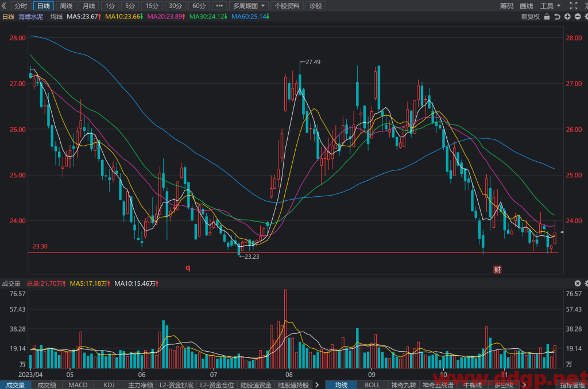Click the 总量:21.70万 volume readout

[46, 283]
